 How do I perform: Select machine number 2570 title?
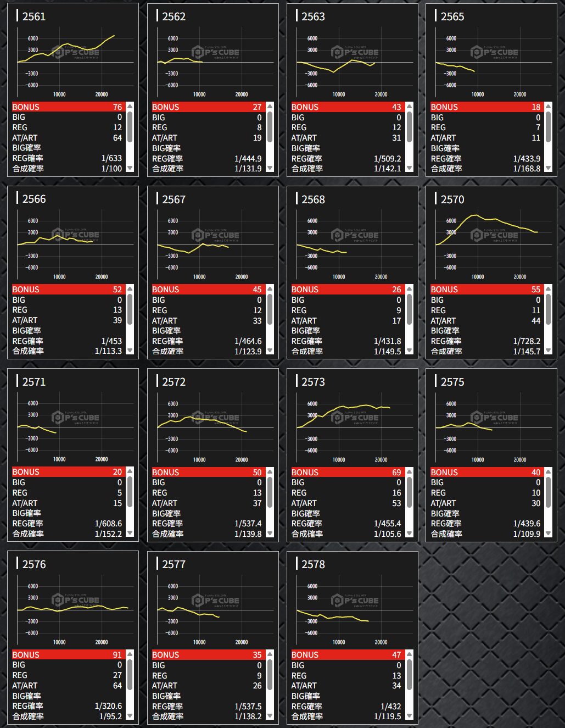(x=452, y=199)
